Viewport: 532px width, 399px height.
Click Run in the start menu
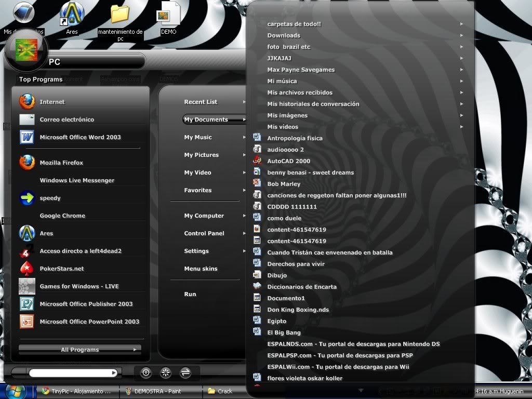(190, 294)
